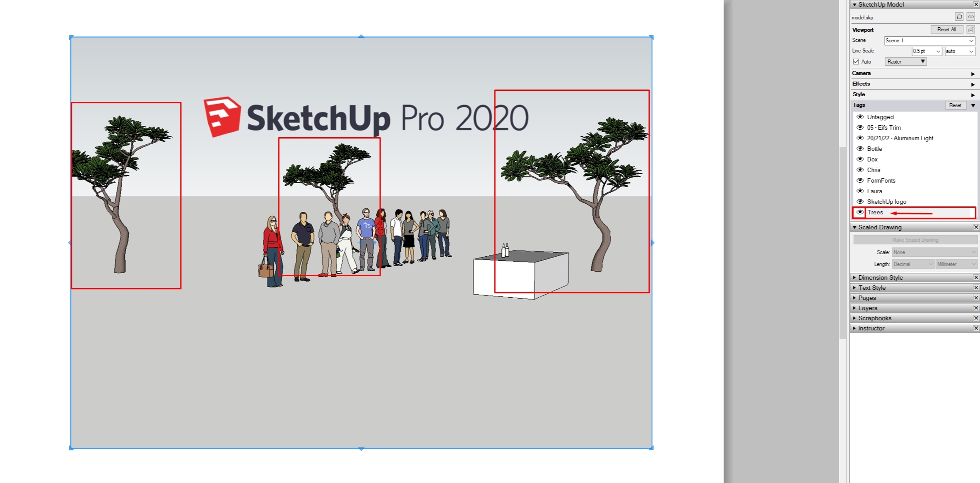
Task: Select the Bottle tag name
Action: (x=875, y=149)
